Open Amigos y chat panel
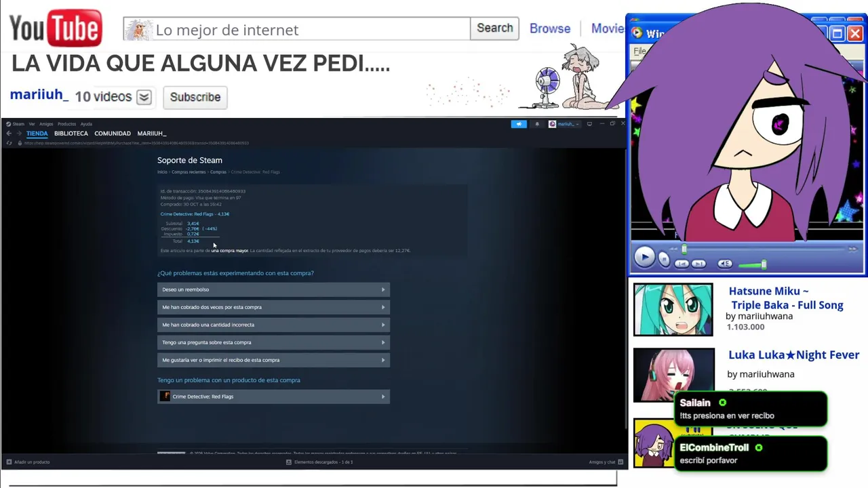The height and width of the screenshot is (488, 868). click(606, 462)
